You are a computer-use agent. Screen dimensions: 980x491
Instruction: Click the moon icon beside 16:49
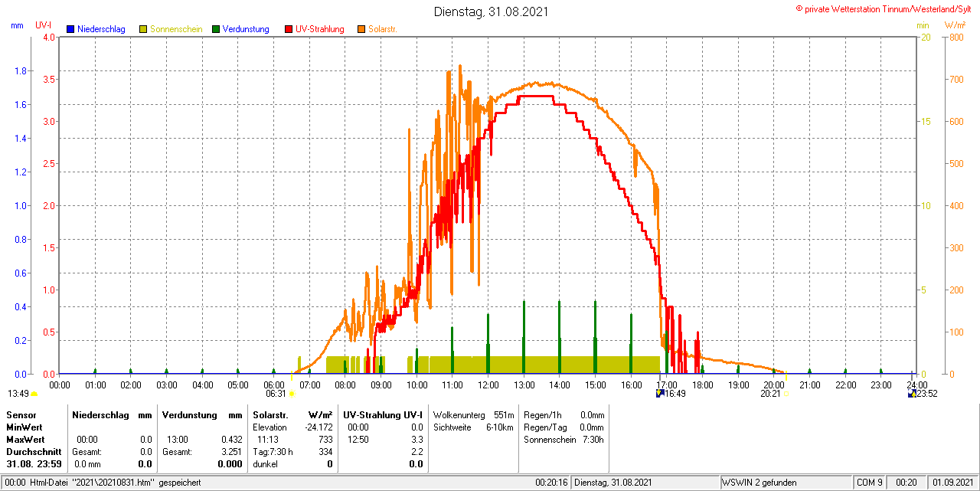[660, 394]
